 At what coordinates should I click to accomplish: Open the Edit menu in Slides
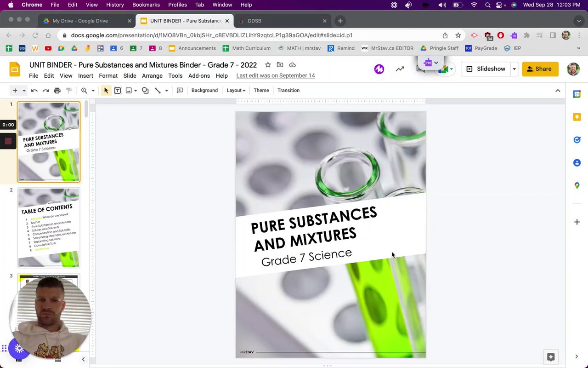[x=49, y=76]
